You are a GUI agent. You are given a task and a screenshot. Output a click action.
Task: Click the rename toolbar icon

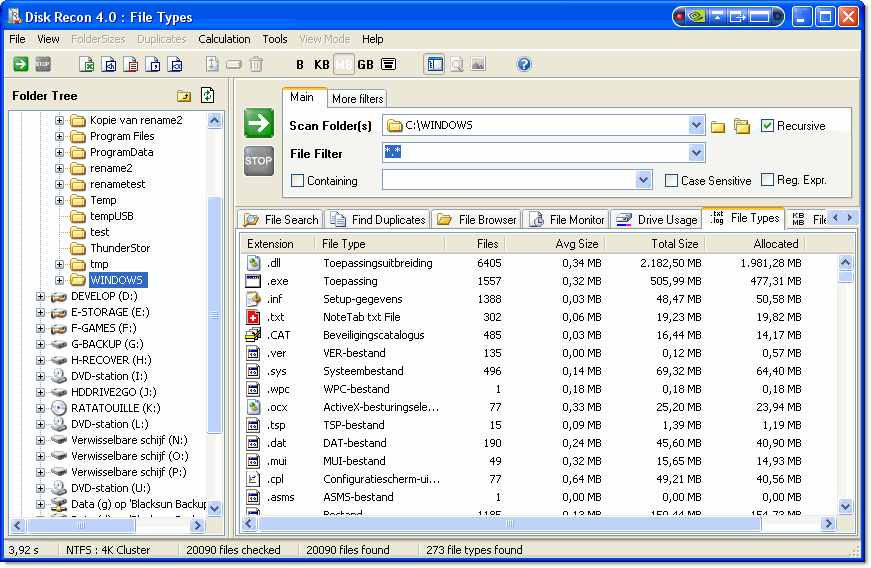[x=234, y=64]
